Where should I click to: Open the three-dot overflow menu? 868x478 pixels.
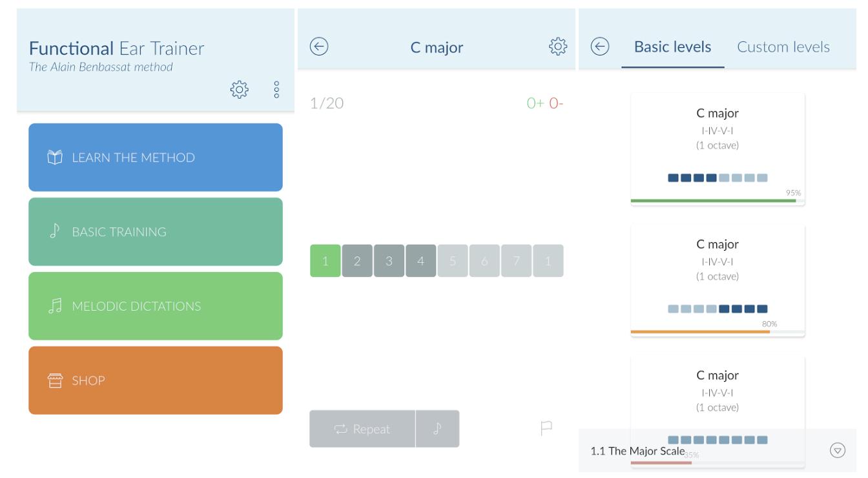(276, 89)
